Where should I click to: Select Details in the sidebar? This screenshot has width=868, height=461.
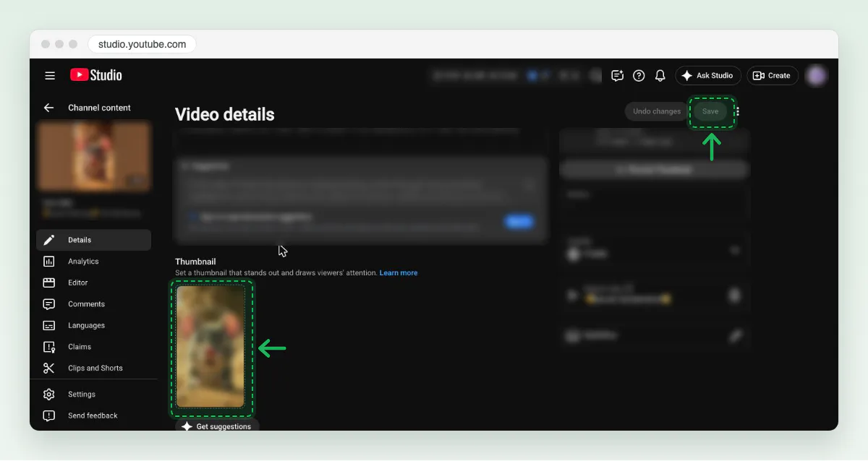coord(94,240)
